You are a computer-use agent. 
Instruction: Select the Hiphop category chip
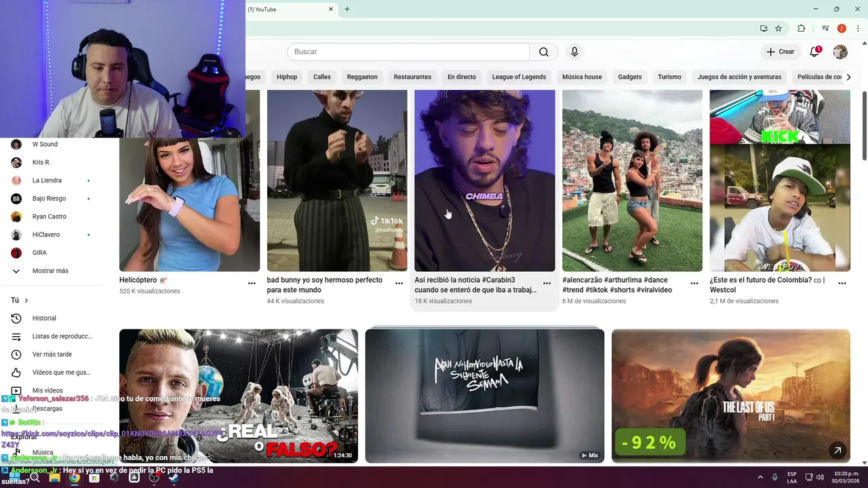coord(287,77)
